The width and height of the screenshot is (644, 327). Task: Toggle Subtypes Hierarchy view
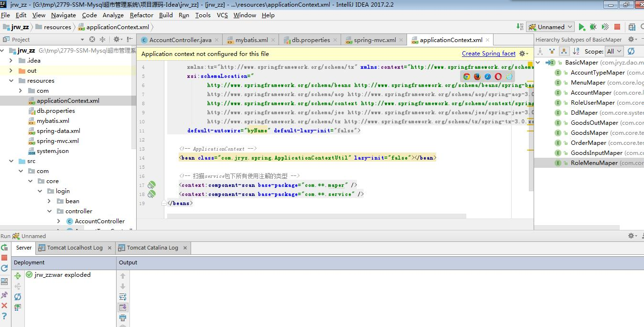[x=565, y=51]
